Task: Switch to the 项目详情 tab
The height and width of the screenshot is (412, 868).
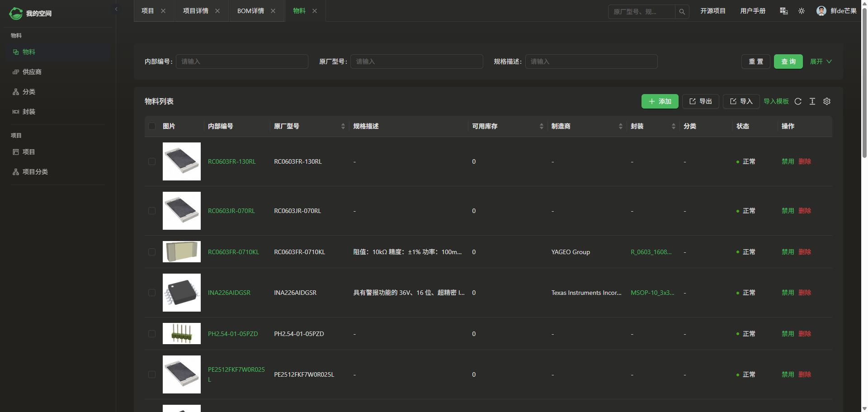Action: click(x=195, y=11)
